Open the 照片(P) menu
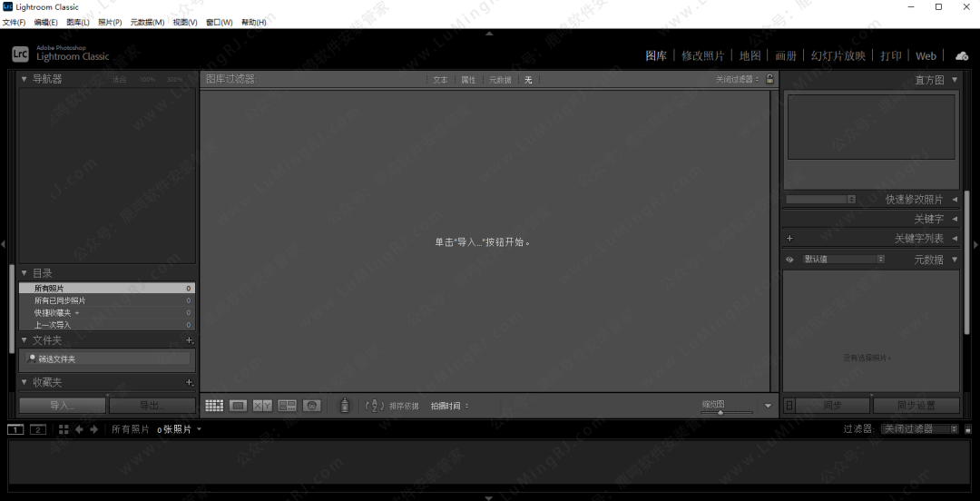This screenshot has width=980, height=501. click(x=110, y=22)
